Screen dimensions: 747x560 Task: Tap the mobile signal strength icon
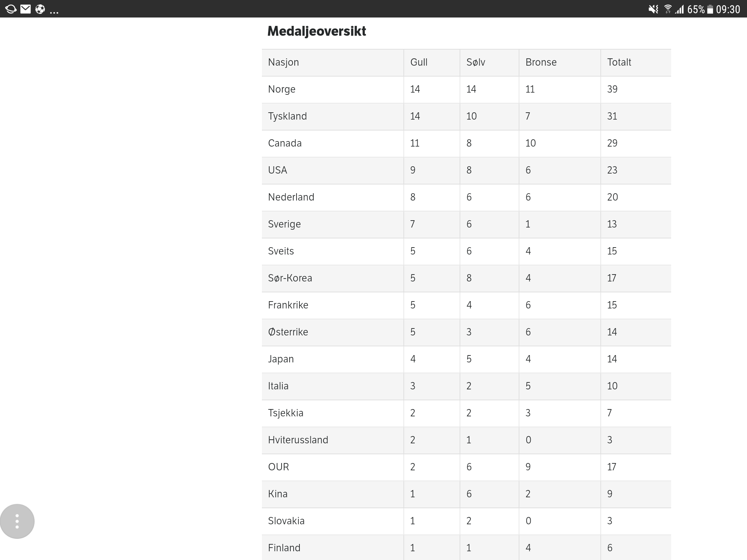click(x=680, y=9)
